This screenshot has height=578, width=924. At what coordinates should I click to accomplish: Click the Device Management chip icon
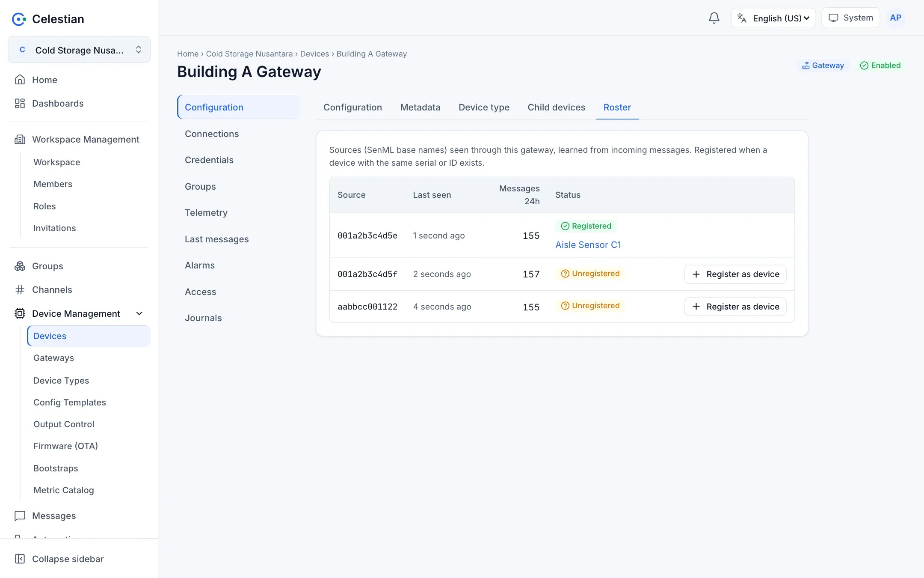(20, 313)
